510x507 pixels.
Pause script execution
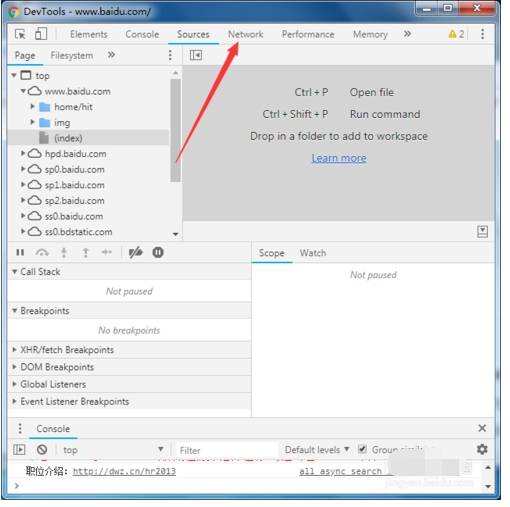pos(20,252)
